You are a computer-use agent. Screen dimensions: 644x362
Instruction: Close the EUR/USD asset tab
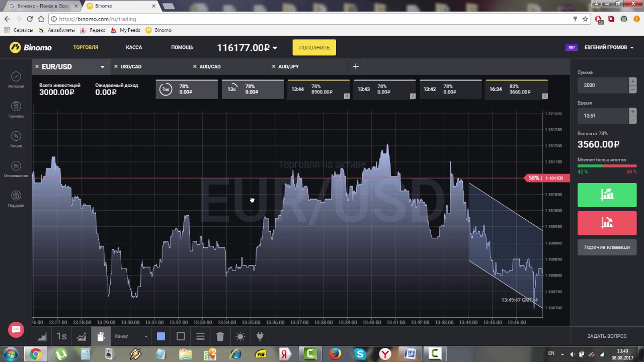click(x=37, y=66)
